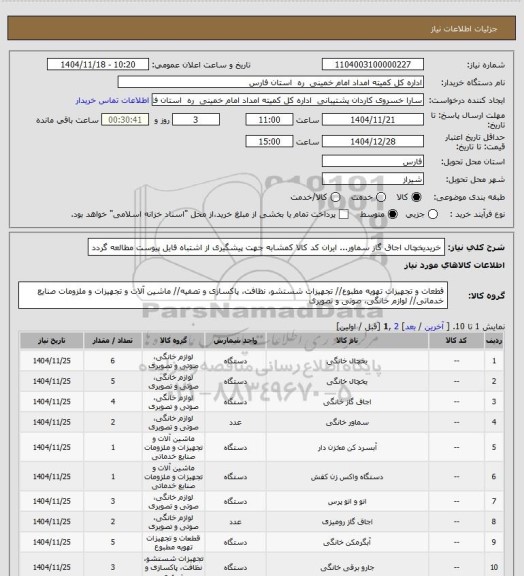The width and height of the screenshot is (524, 576).
Task: Open the بعد next page link
Action: 410,327
